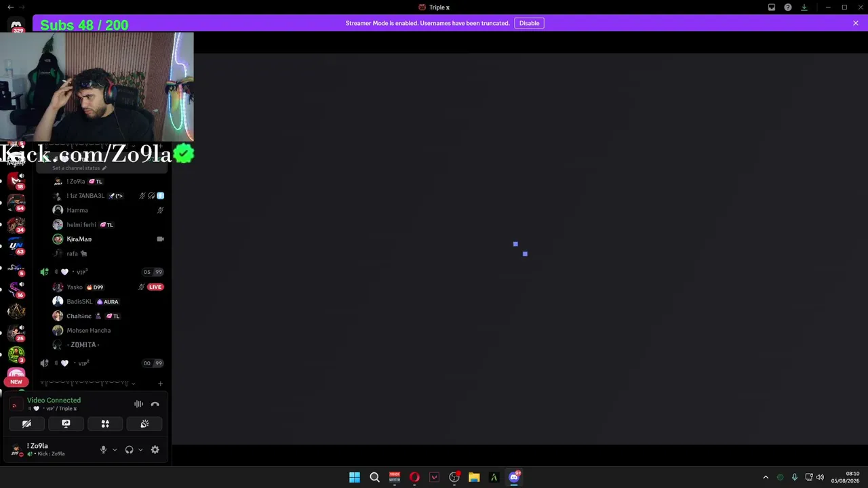868x488 pixels.
Task: Open OBS Studio from the taskbar
Action: pyautogui.click(x=454, y=477)
